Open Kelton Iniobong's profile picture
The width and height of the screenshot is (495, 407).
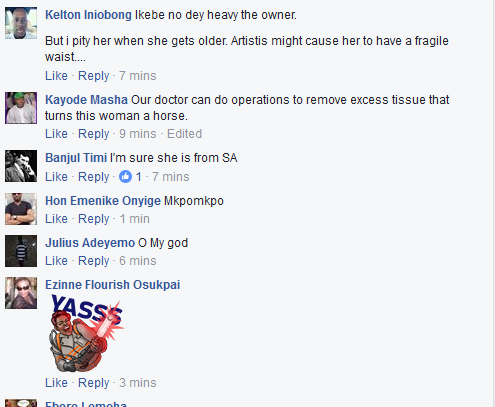pos(21,23)
